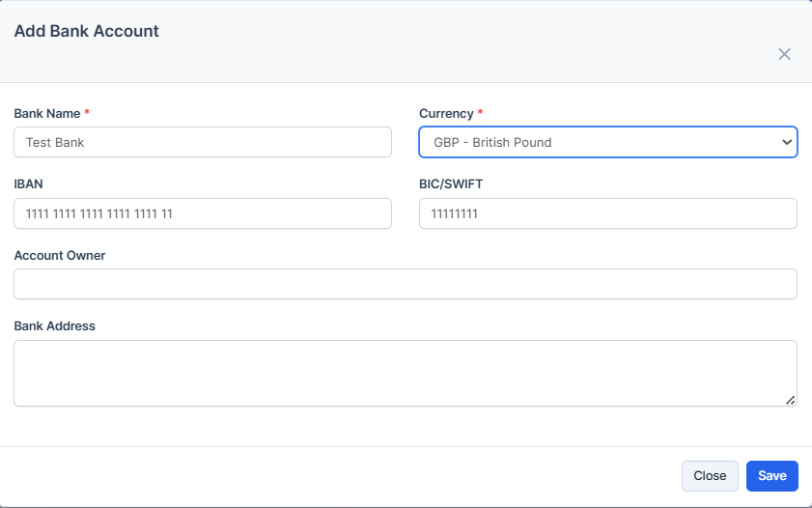The image size is (812, 508).
Task: Click the chevron arrow of the Currency select
Action: point(785,142)
